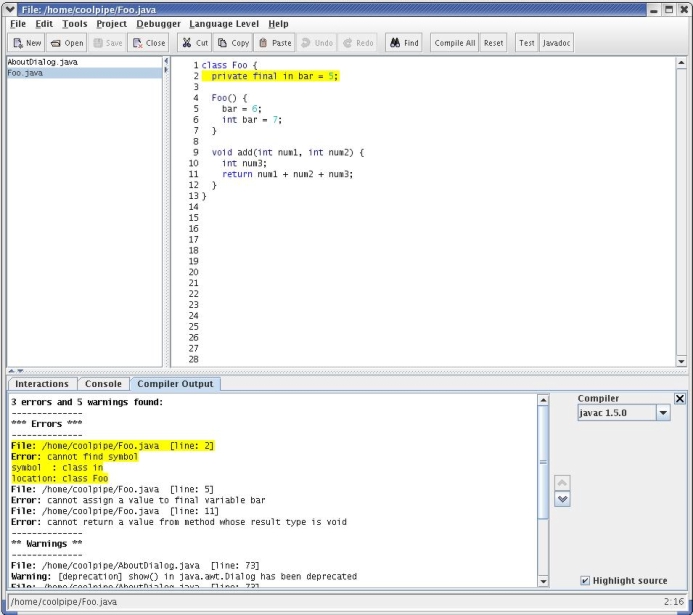The width and height of the screenshot is (693, 615).
Task: Select AboutDialog.java in the file list
Action: (x=42, y=62)
